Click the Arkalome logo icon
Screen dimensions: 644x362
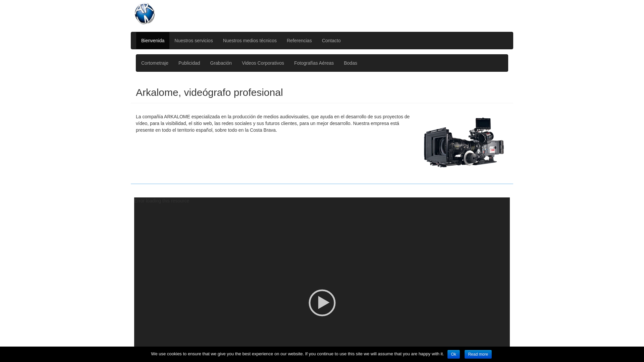point(144,14)
